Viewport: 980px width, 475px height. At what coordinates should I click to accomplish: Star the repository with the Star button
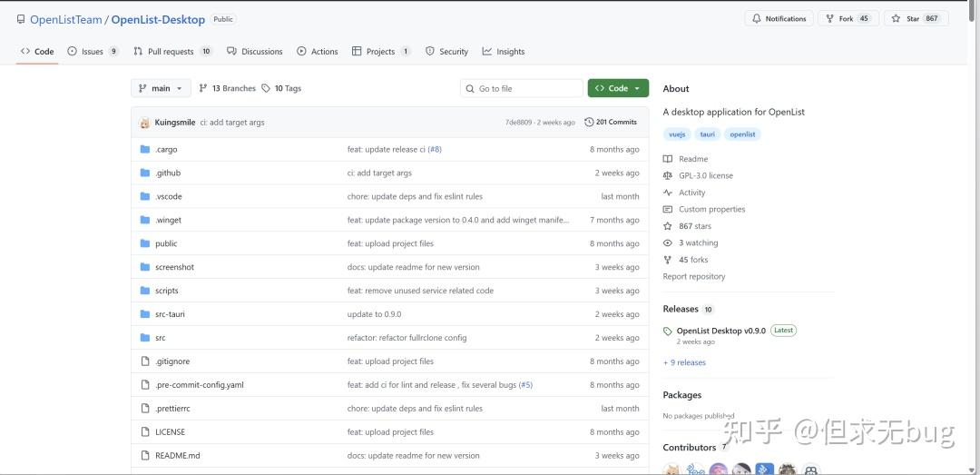pos(916,19)
